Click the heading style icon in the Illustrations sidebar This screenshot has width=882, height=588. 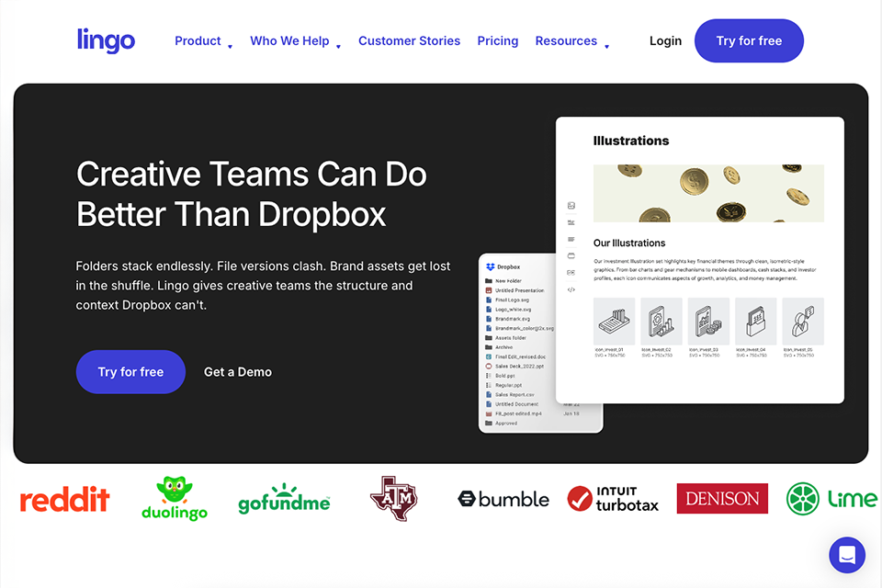click(571, 222)
